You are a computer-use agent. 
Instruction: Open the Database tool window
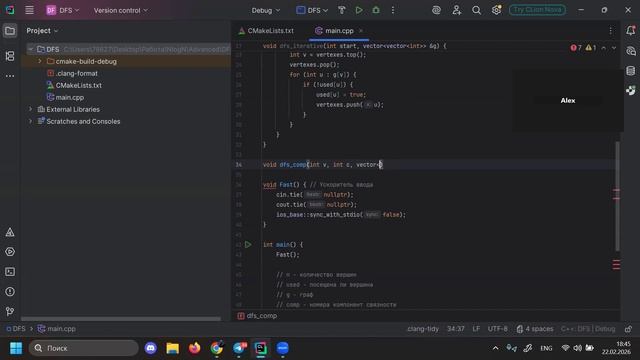click(630, 71)
